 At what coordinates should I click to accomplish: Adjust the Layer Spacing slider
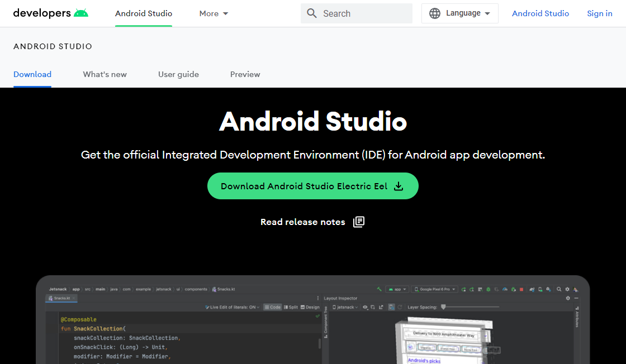(x=443, y=306)
